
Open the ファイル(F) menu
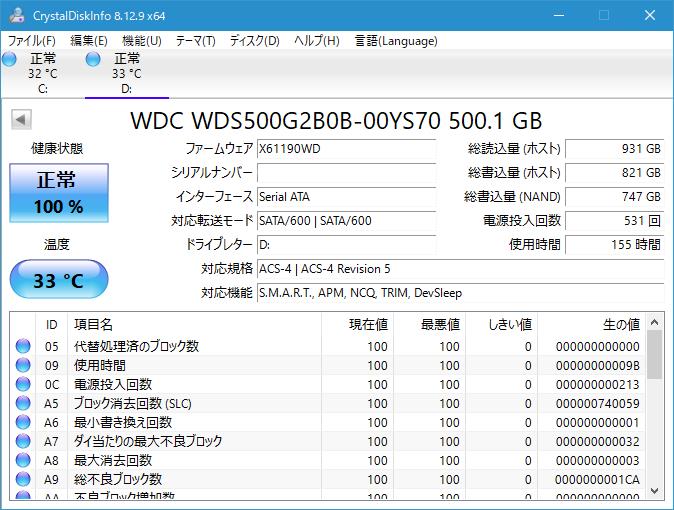(x=31, y=41)
